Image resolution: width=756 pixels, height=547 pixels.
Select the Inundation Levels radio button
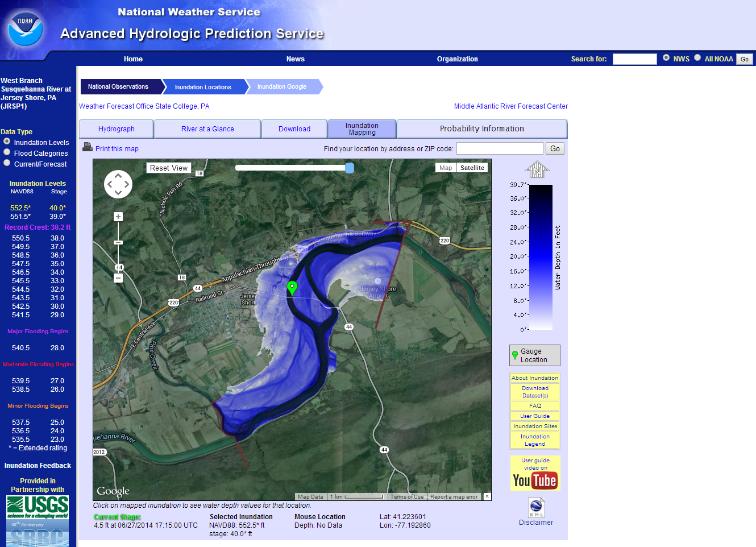(x=7, y=141)
